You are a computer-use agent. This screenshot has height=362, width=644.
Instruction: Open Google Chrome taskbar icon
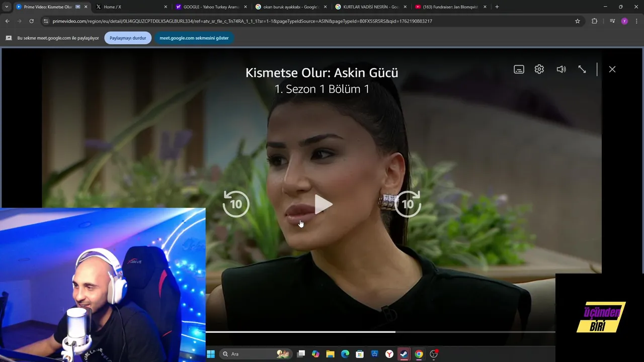tap(419, 354)
